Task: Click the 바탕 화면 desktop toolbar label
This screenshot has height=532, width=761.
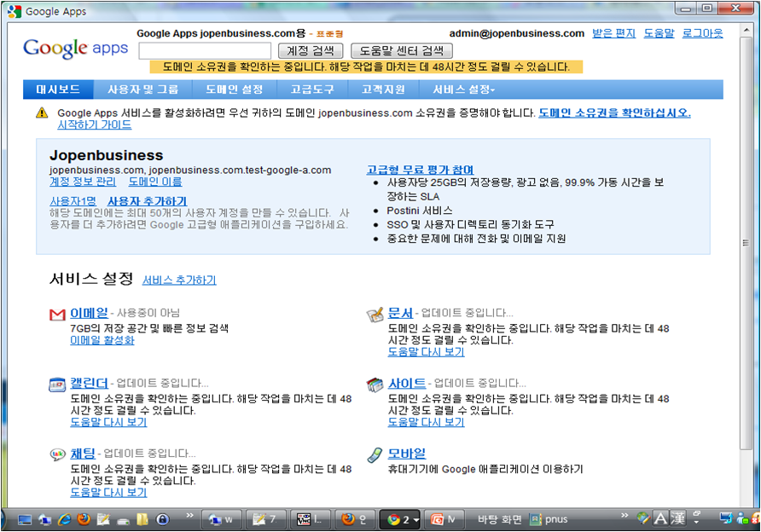Action: coord(499,519)
